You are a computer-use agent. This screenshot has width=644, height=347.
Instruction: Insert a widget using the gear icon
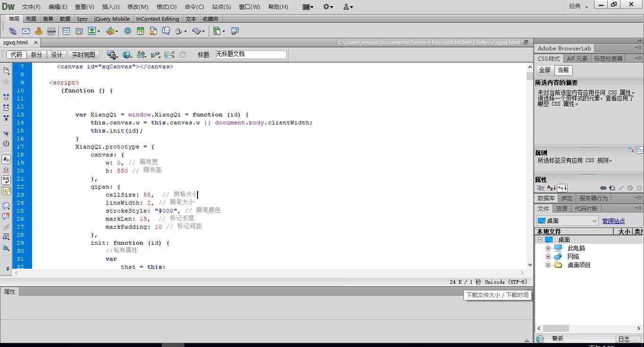pos(128,31)
